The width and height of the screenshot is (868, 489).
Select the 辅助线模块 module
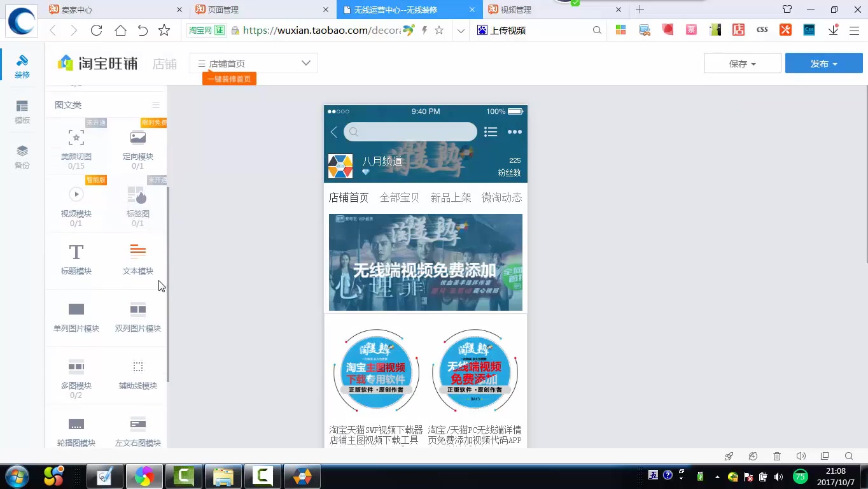(x=138, y=374)
